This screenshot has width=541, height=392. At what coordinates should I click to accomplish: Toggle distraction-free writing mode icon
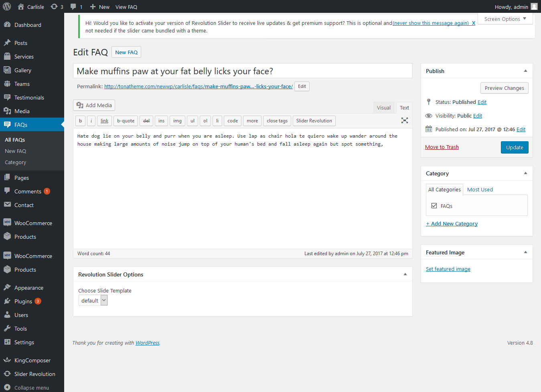click(x=405, y=120)
